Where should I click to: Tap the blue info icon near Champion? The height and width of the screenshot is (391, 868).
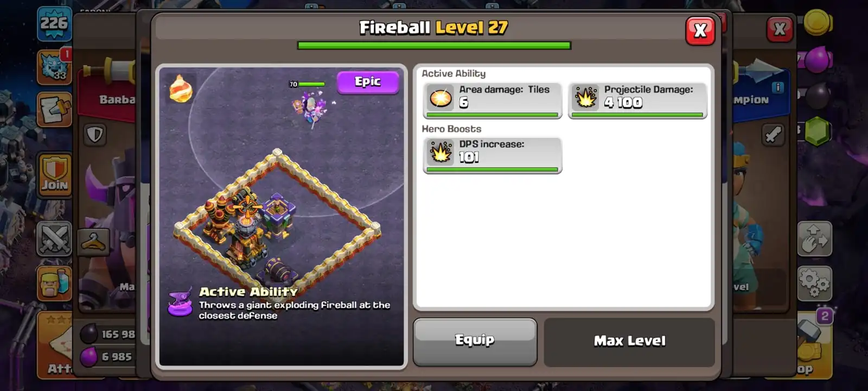click(777, 87)
